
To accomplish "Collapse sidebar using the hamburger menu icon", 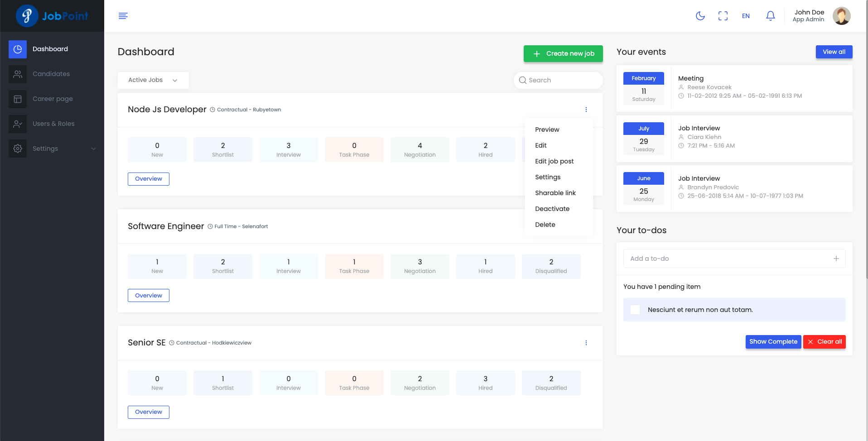I will [123, 16].
